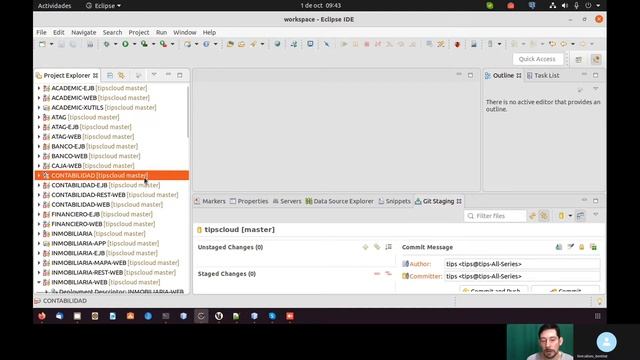
Task: Open repository dropdown arrow in Git Staging
Action: click(x=570, y=216)
